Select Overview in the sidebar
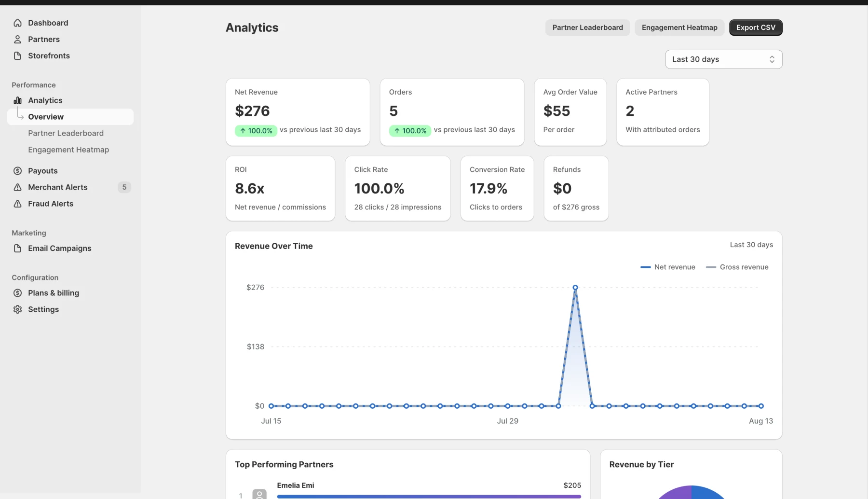Screen dimensions: 868x499 coord(70,117)
